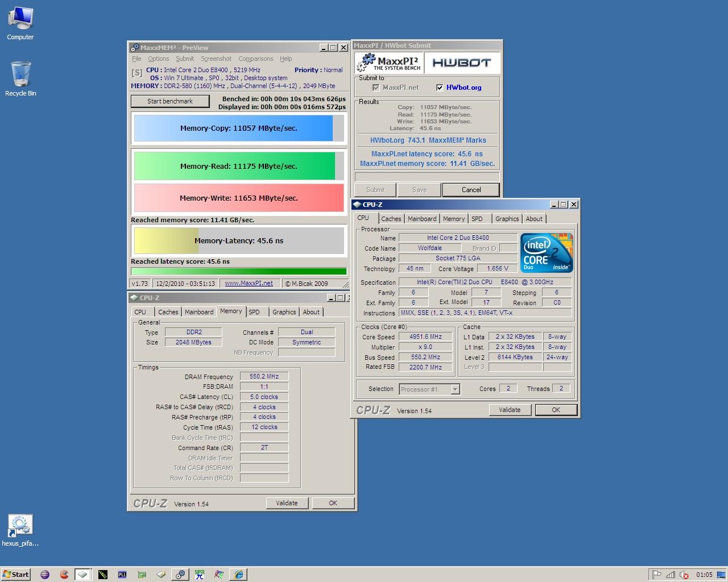
Task: Follow the www.MaxxPI.net link
Action: tap(249, 284)
